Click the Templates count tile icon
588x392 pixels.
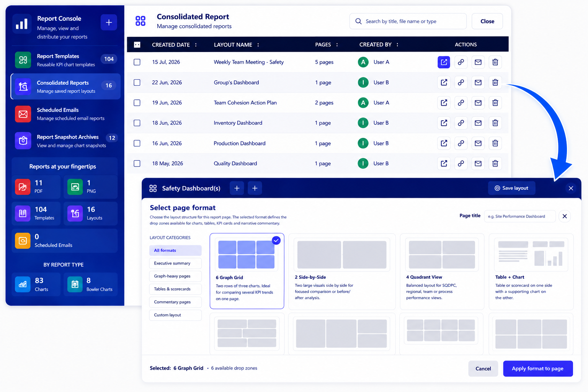coord(23,214)
